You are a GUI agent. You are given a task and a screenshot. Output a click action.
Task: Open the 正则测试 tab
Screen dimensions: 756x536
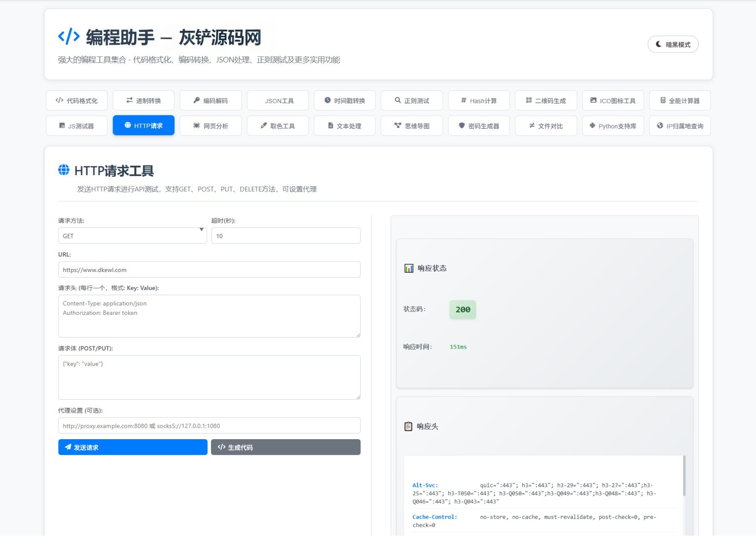411,101
